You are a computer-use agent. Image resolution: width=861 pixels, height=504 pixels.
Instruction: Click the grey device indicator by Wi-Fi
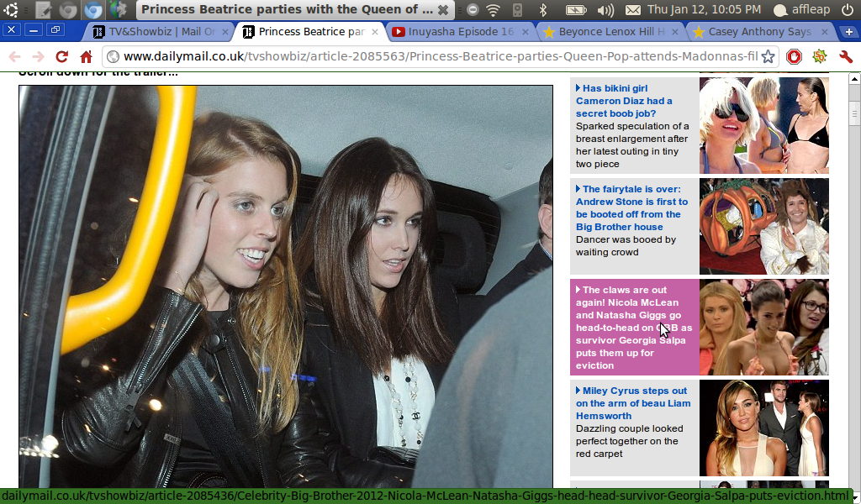(x=517, y=10)
